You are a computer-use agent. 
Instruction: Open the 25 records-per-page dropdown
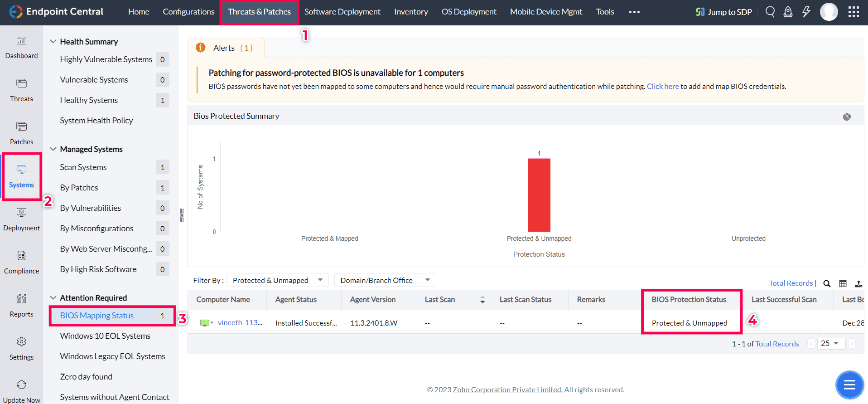coord(830,344)
